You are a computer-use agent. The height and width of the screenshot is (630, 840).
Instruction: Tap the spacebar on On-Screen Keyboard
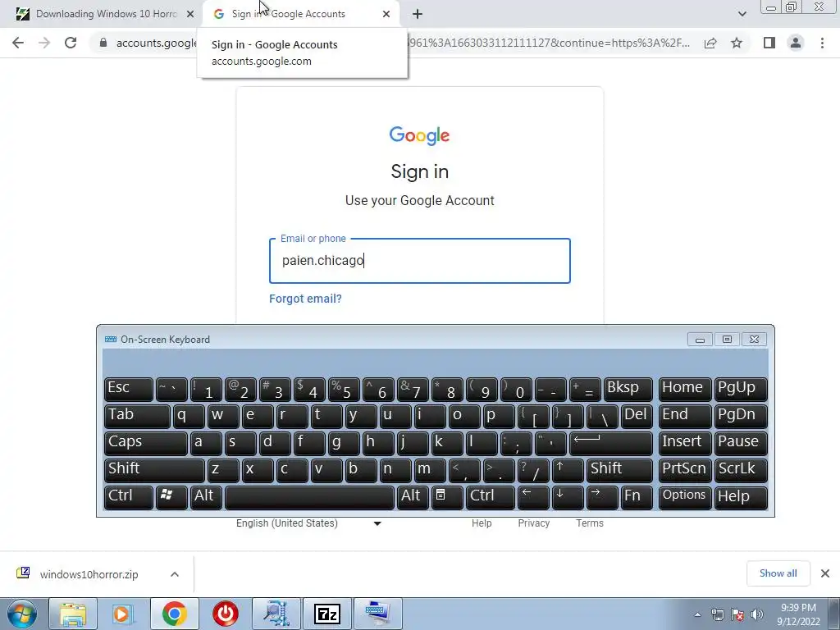(x=309, y=497)
